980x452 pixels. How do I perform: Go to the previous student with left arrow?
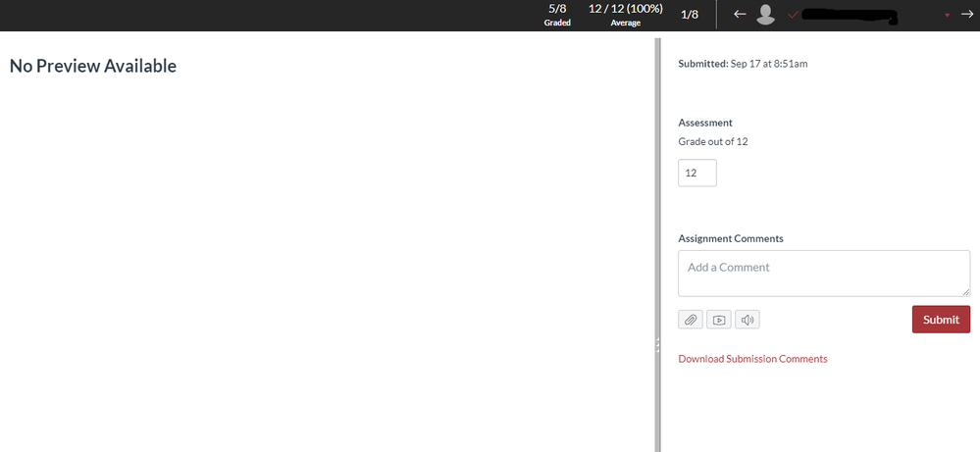(x=740, y=15)
